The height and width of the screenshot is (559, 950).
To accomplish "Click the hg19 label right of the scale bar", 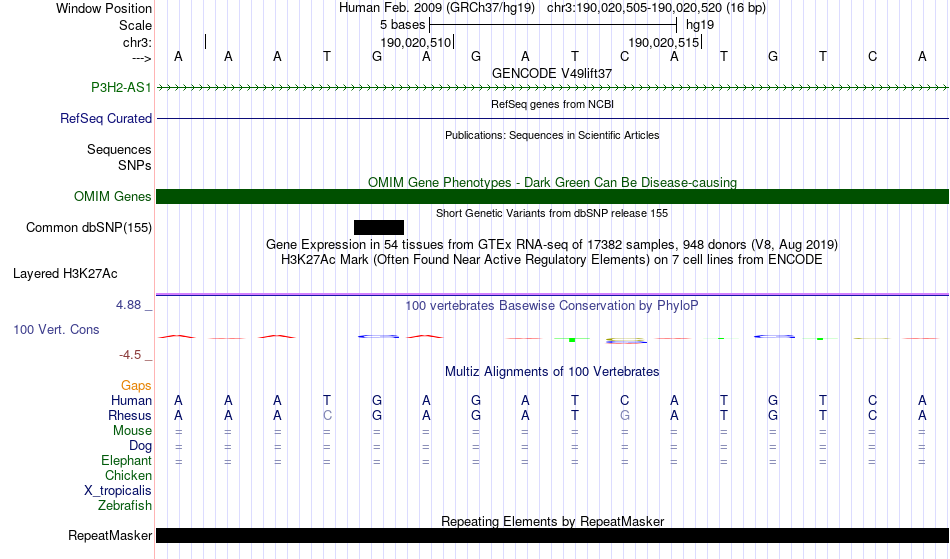I will 700,25.
